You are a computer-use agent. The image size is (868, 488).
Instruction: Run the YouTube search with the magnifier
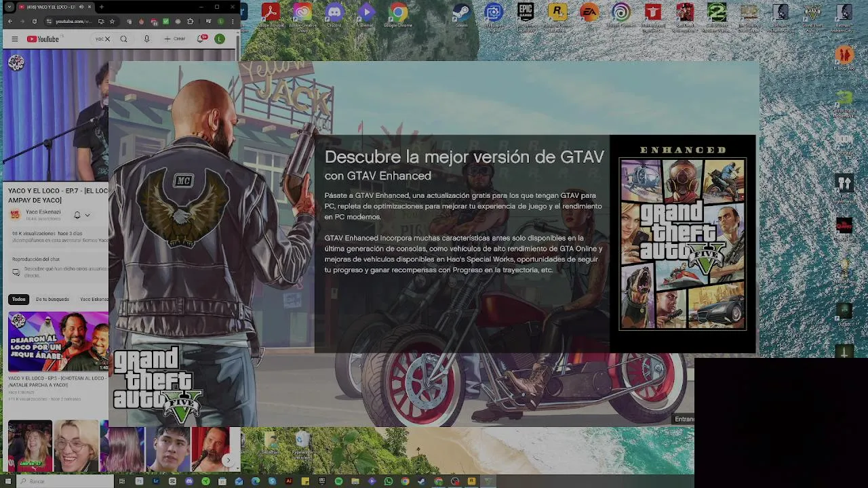click(123, 39)
